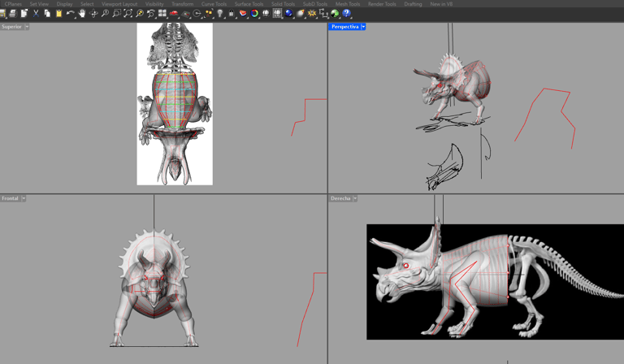Click the Perspectiva viewport title label
The width and height of the screenshot is (624, 364).
(x=344, y=27)
